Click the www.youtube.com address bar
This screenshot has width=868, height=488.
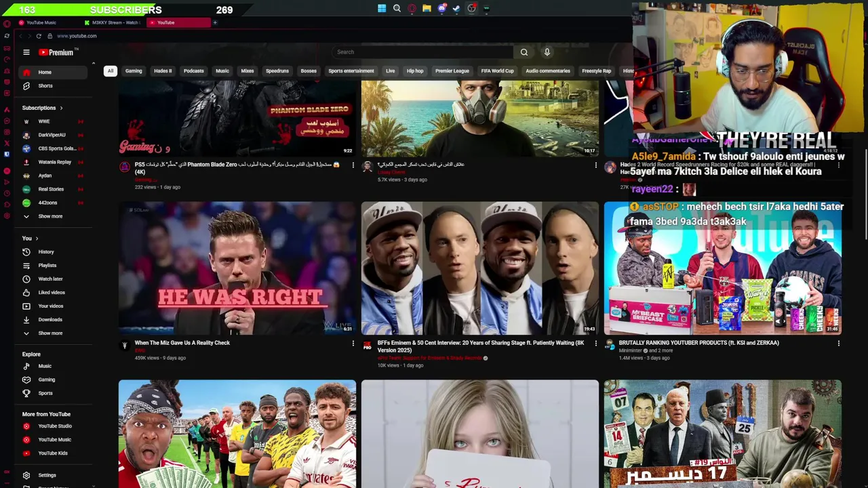tap(77, 36)
